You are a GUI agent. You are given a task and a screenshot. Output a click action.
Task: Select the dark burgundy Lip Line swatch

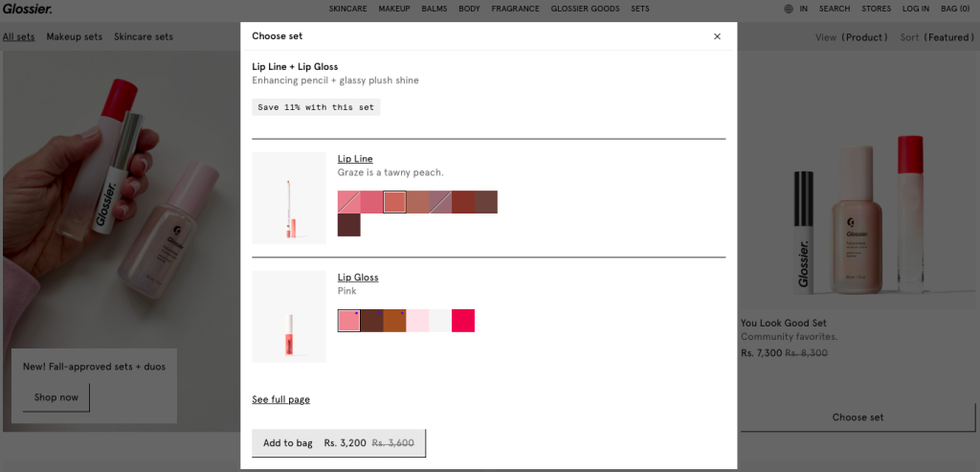tap(348, 225)
